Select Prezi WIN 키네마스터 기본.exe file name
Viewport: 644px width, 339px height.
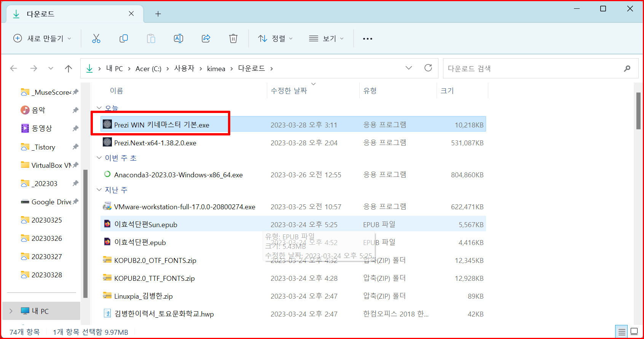point(162,125)
